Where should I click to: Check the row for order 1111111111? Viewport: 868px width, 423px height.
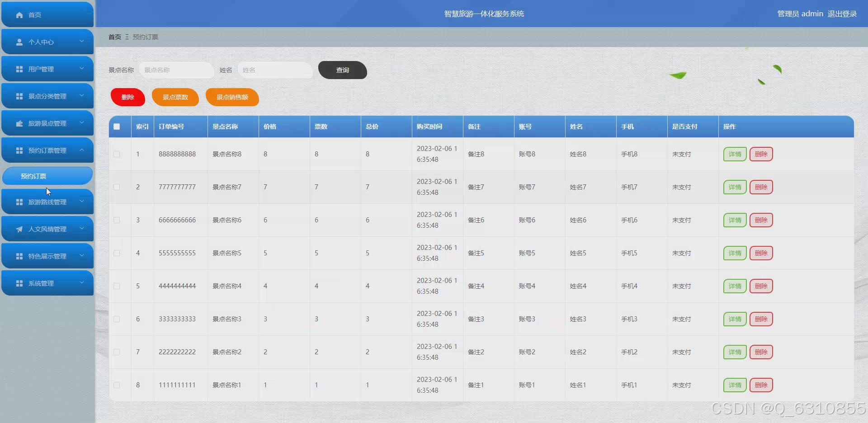[117, 385]
